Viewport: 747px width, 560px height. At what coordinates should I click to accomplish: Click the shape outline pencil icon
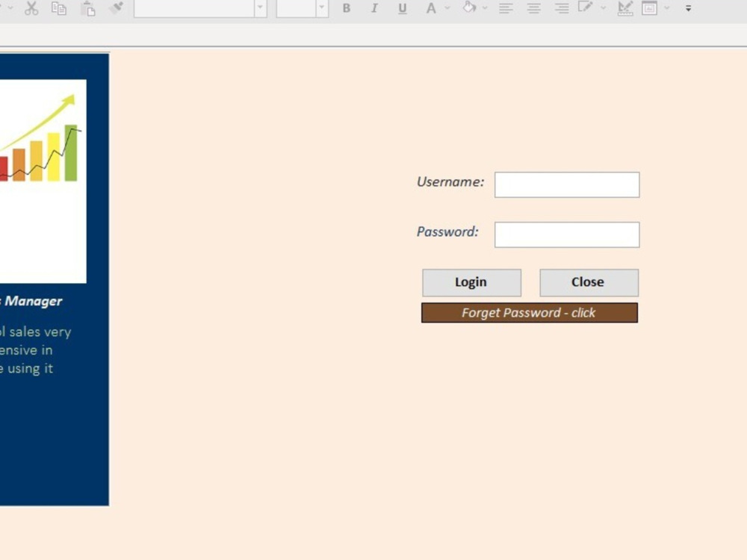tap(586, 7)
